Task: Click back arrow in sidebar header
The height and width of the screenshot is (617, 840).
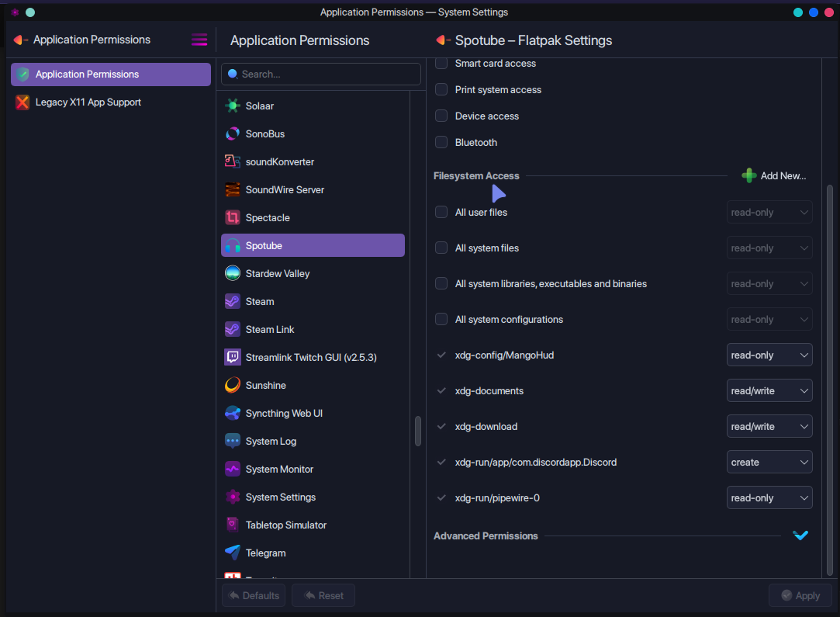Action: point(20,40)
